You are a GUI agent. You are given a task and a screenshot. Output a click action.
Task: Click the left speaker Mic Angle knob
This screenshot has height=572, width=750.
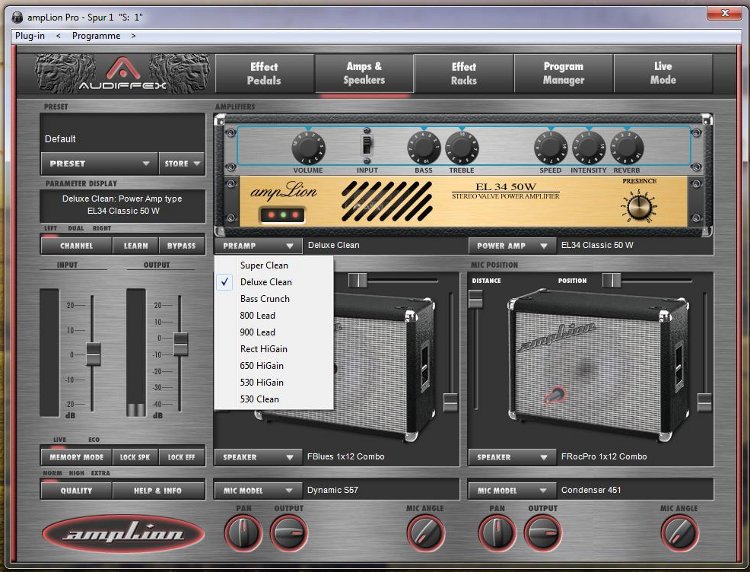pyautogui.click(x=426, y=532)
